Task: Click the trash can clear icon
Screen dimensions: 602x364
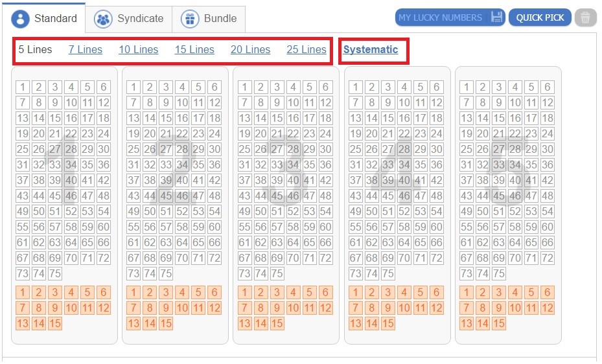Action: [x=585, y=17]
